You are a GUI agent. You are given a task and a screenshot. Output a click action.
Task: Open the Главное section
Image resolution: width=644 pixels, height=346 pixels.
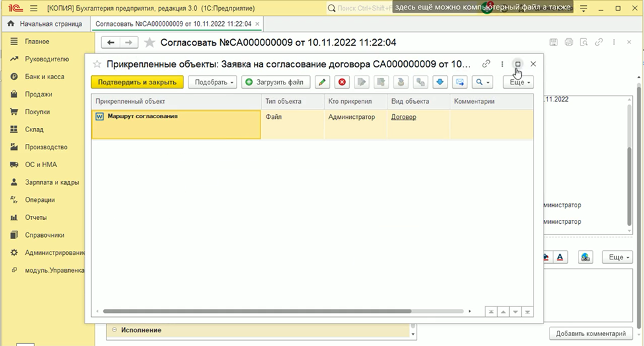(x=37, y=42)
